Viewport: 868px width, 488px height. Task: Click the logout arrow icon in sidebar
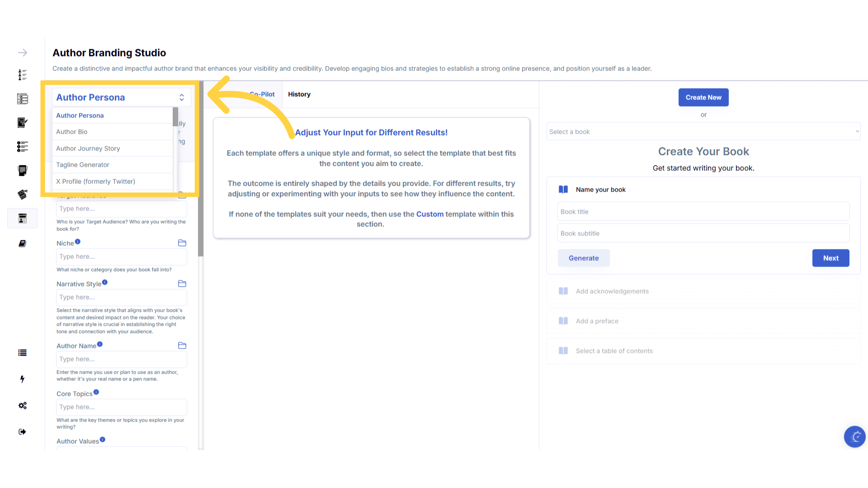[23, 432]
